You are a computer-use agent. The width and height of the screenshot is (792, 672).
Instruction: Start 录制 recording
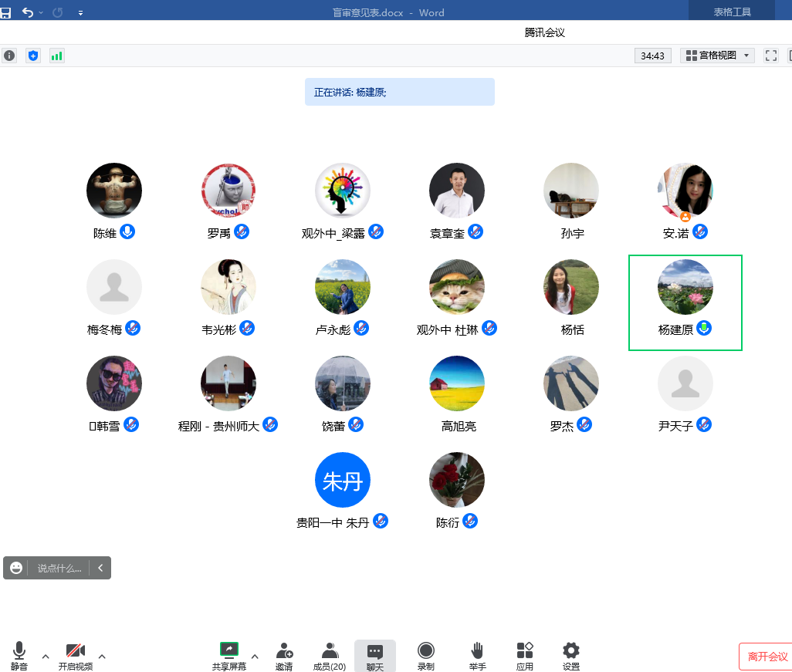(426, 656)
